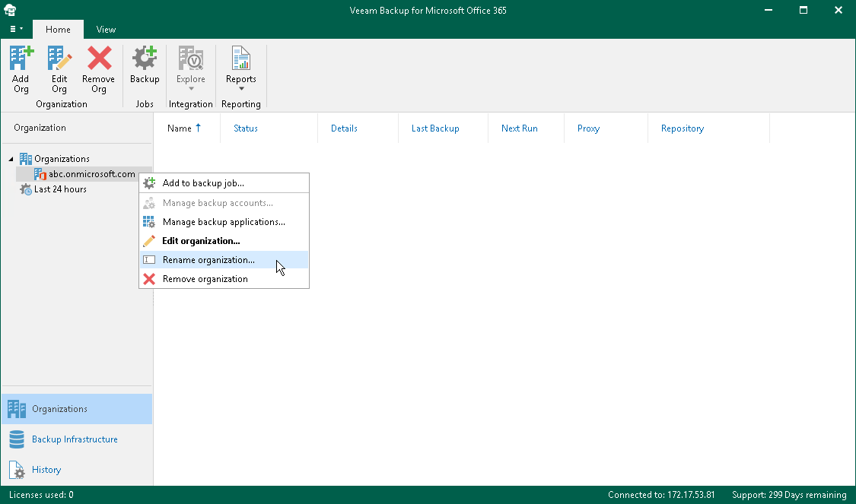Image resolution: width=856 pixels, height=504 pixels.
Task: Switch to the Home ribbon tab
Action: [58, 30]
